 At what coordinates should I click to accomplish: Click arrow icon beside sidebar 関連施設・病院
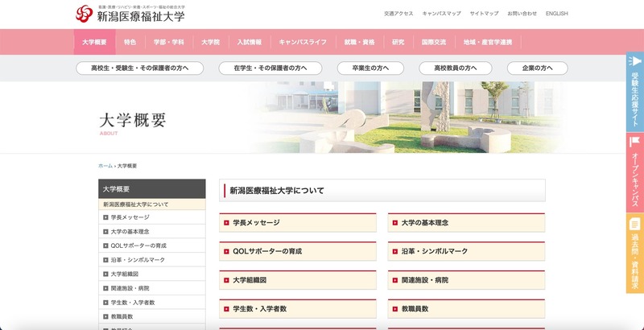pos(105,288)
